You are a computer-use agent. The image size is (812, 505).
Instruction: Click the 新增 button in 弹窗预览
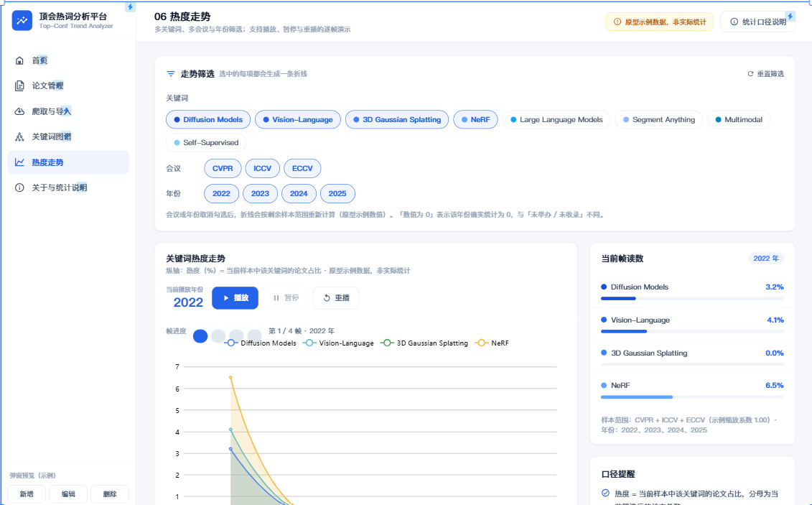(27, 494)
